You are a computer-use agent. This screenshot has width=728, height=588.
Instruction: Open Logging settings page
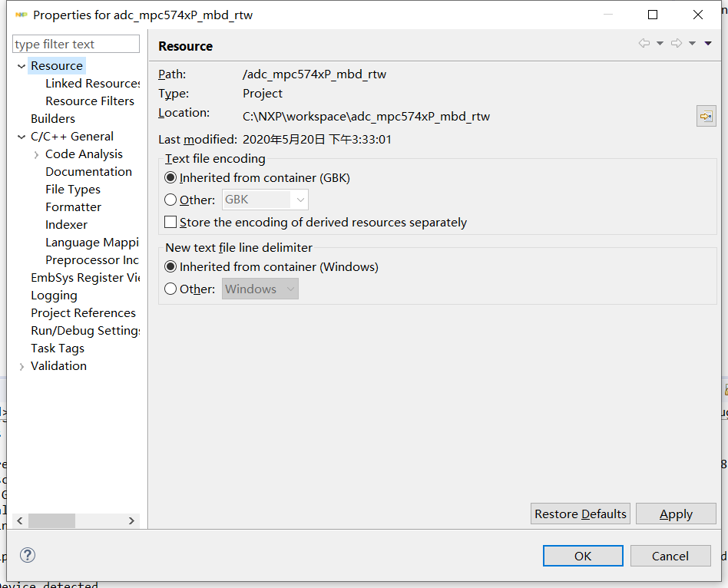(54, 296)
